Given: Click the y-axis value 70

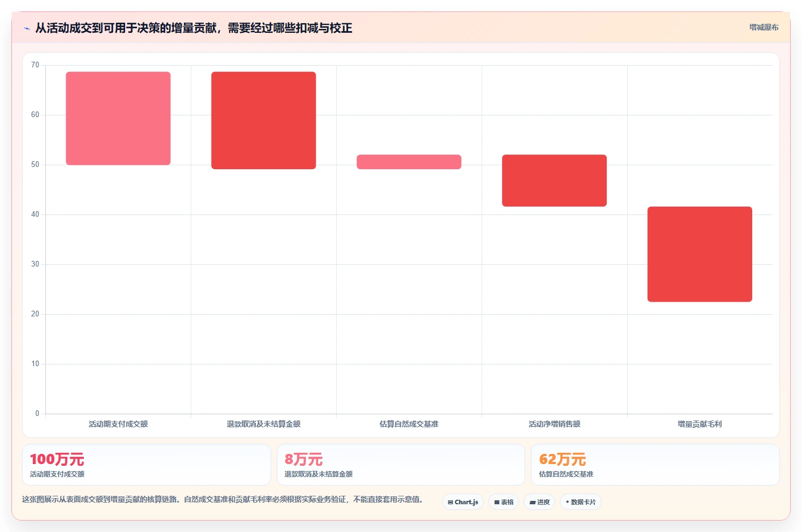Looking at the screenshot, I should point(35,65).
